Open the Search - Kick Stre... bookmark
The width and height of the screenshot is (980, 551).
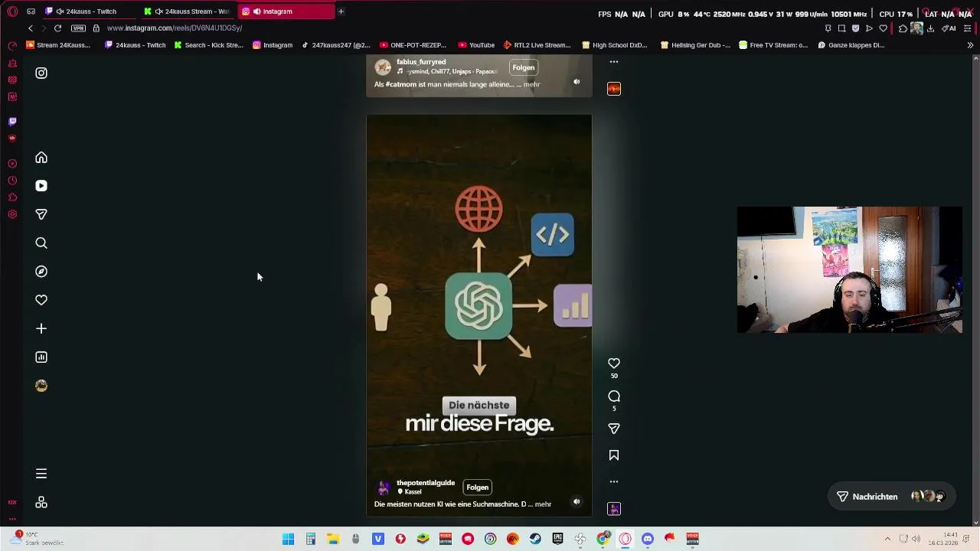208,45
